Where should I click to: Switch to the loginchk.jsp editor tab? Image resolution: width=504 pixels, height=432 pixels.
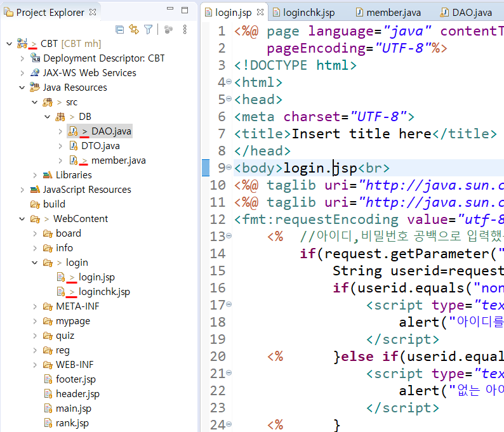[304, 13]
